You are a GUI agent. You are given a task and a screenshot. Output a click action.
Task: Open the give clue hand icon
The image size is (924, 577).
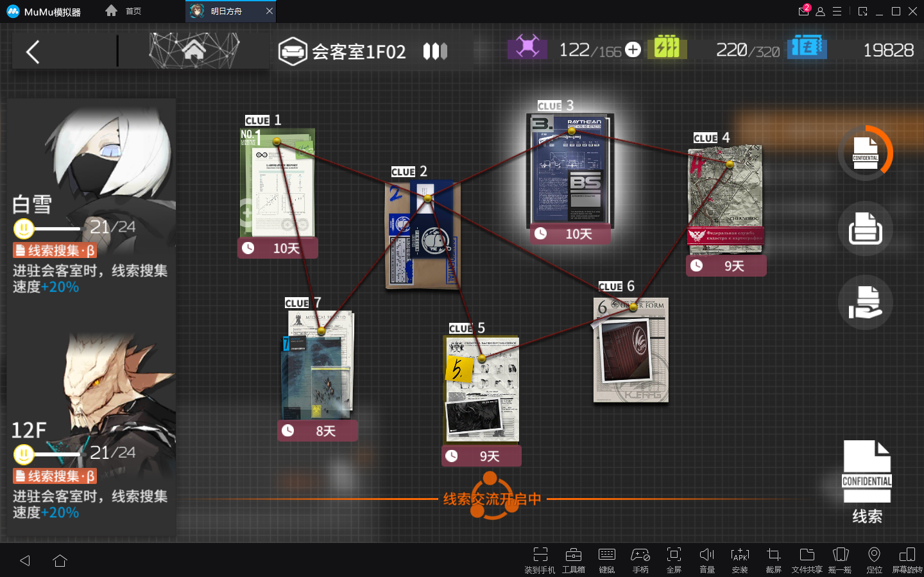[866, 302]
